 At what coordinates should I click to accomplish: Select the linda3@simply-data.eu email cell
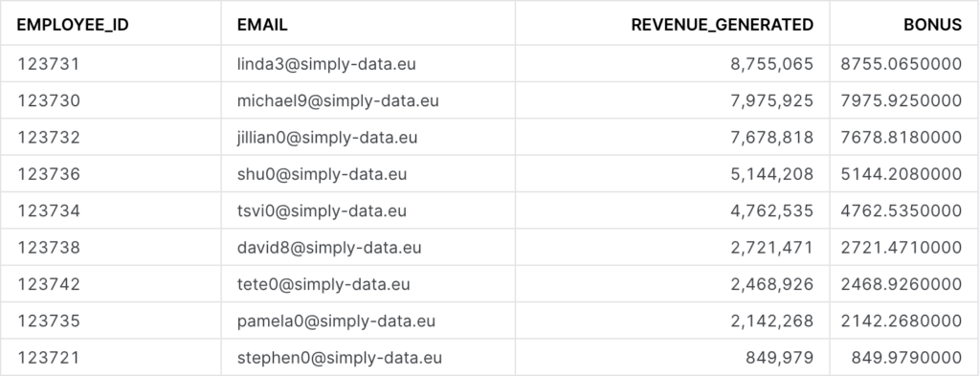[368, 64]
